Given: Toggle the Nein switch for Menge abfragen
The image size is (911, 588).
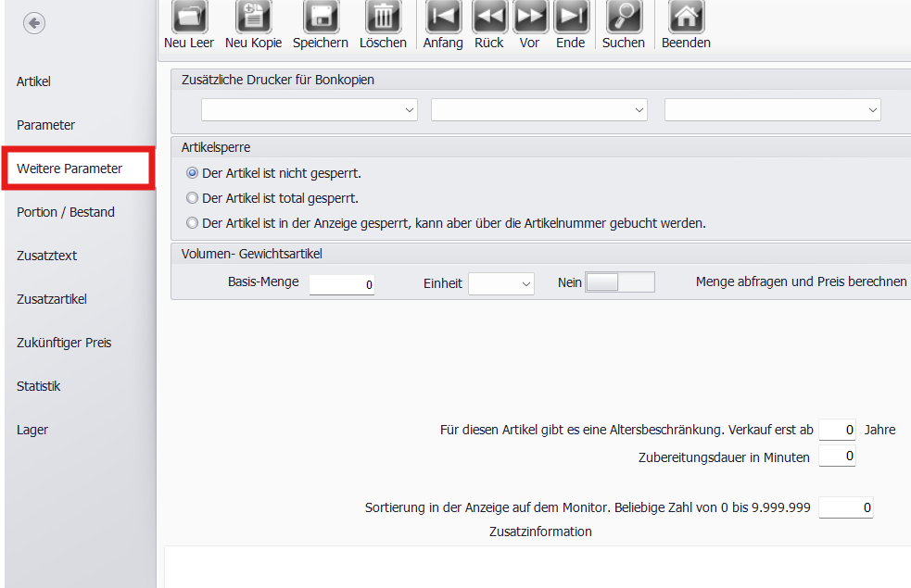Looking at the screenshot, I should pos(619,282).
